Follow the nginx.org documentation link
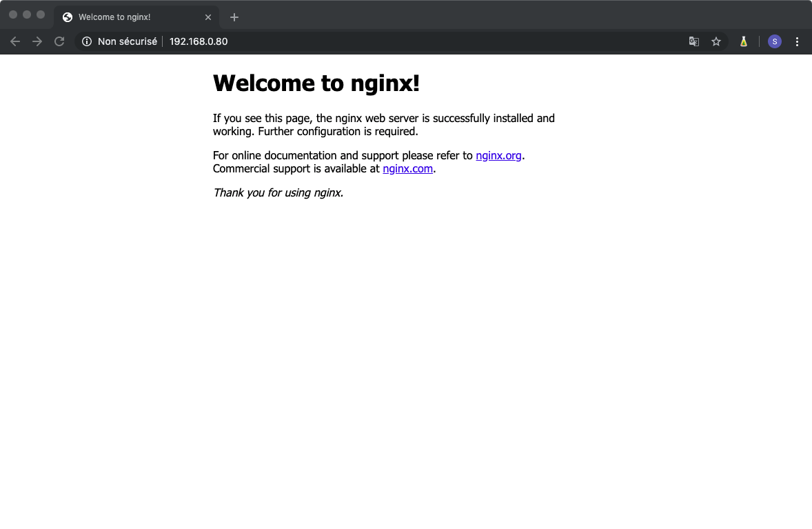This screenshot has height=529, width=812. (498, 156)
